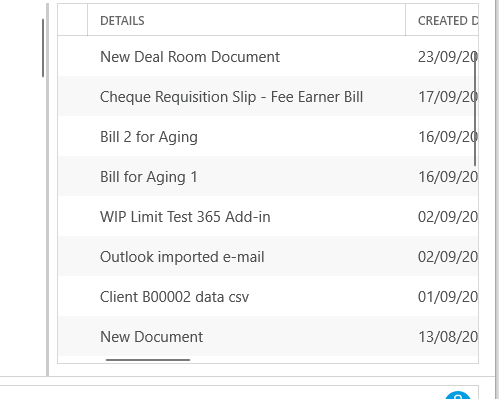Click the left panel vertical scrollbar thumb
Image resolution: width=499 pixels, height=399 pixels.
point(43,48)
